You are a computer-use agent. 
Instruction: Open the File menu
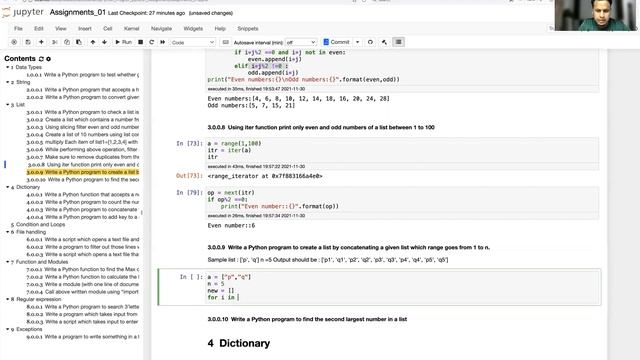[x=18, y=29]
